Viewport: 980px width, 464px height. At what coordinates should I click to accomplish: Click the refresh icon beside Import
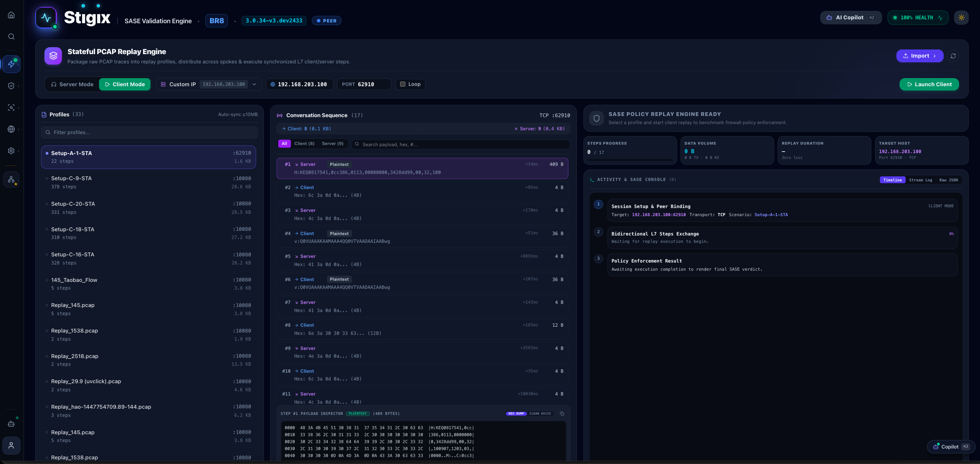coord(953,56)
